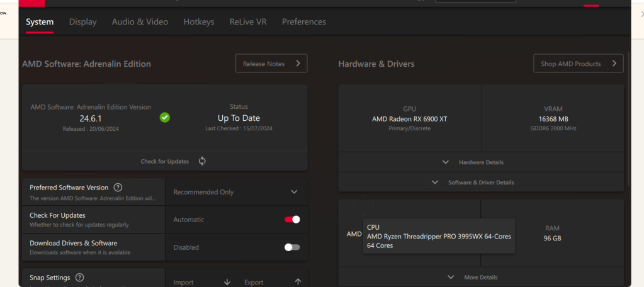Click AMD Ryzen Threadripper PRO 3995WX text
The image size is (644, 287).
[439, 237]
